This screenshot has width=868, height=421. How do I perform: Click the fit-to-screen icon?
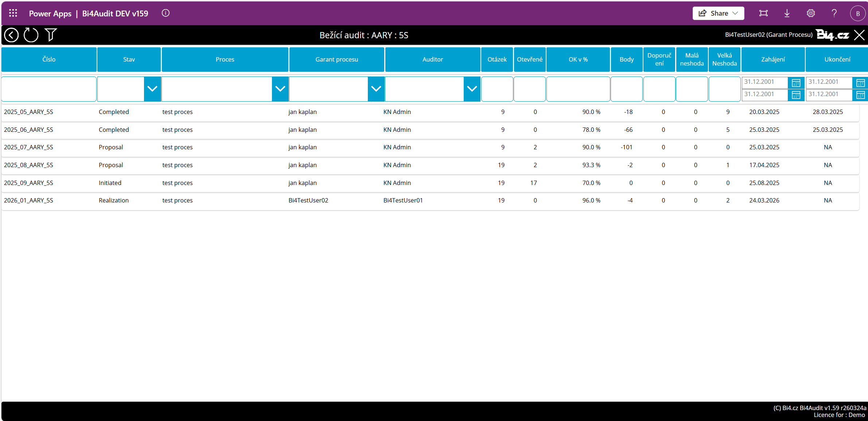(x=763, y=13)
